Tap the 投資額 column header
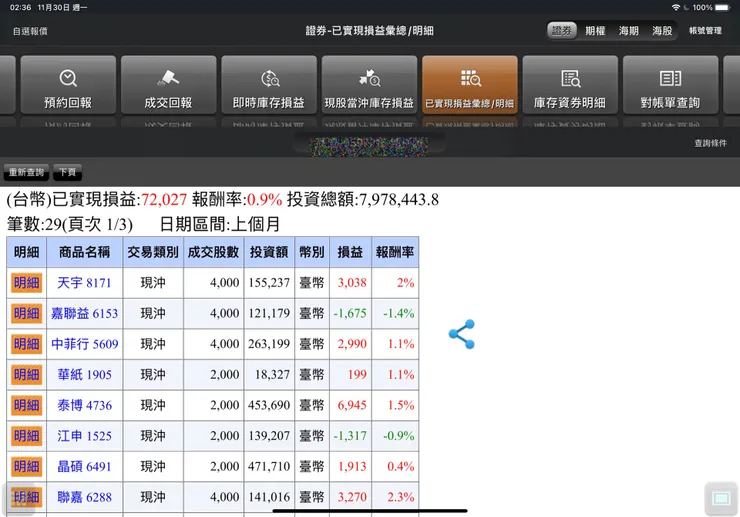Image resolution: width=740 pixels, height=517 pixels. coord(269,252)
